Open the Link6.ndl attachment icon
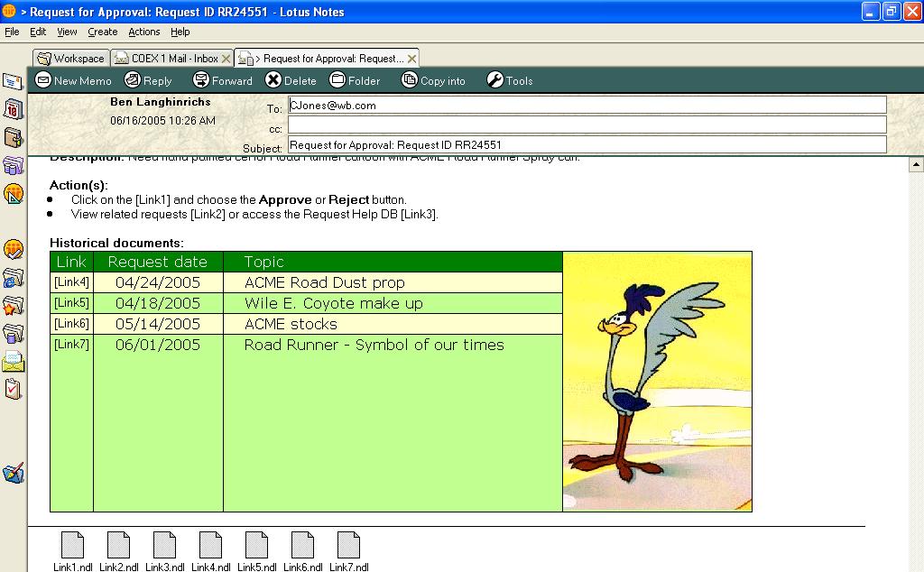 point(303,546)
